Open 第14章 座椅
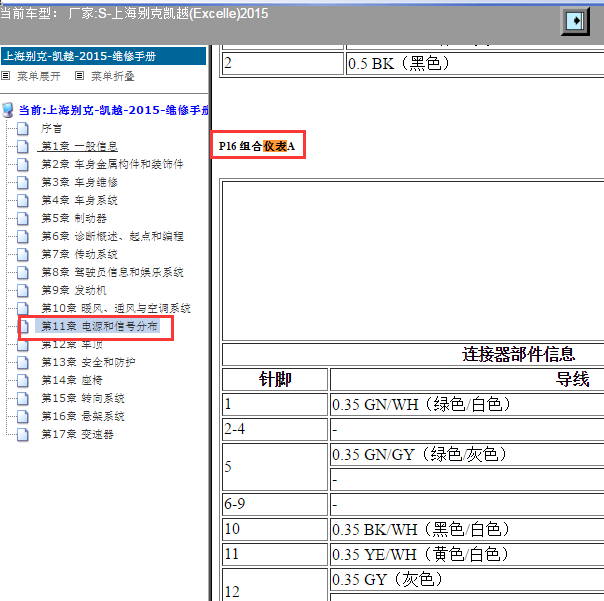The width and height of the screenshot is (604, 601). 72,380
